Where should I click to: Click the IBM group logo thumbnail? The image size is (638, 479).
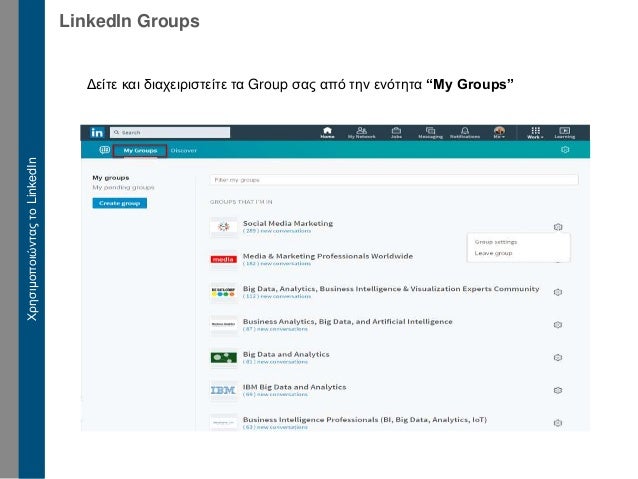pos(223,389)
